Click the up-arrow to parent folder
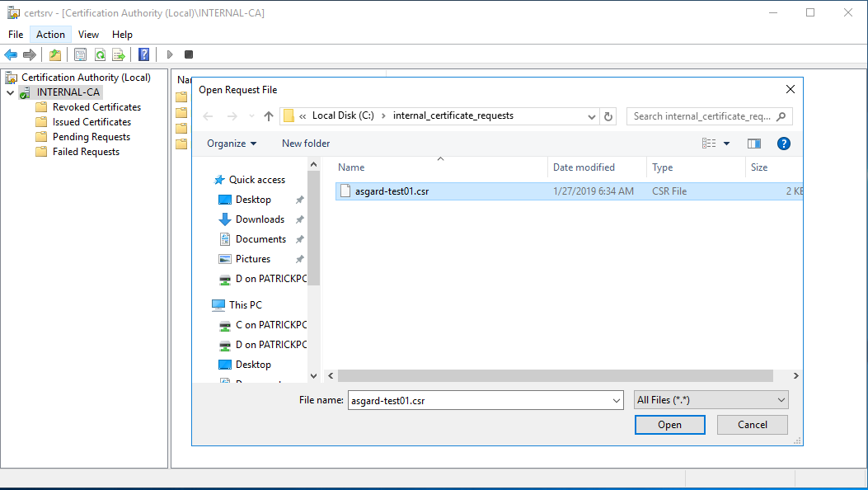The width and height of the screenshot is (868, 490). [269, 116]
